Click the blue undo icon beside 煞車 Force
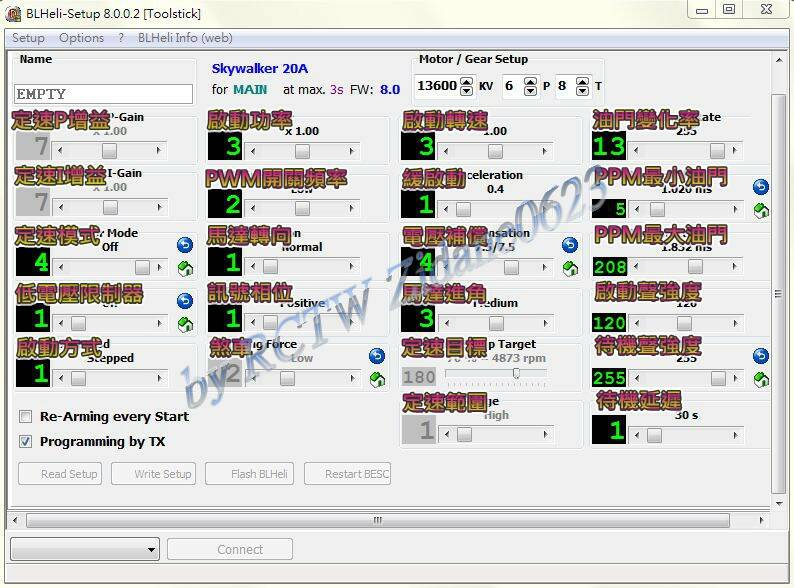 [x=377, y=356]
